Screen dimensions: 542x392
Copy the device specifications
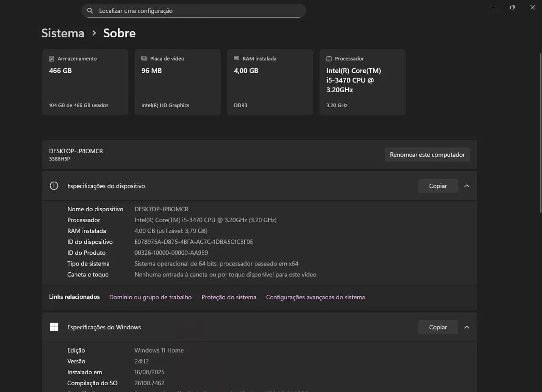(438, 186)
